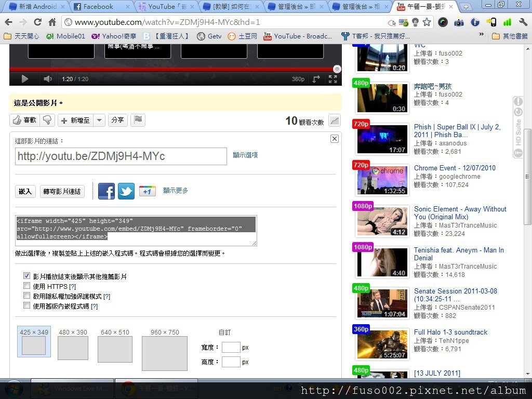
Task: Click the thumbs-down dislike icon
Action: pyautogui.click(x=47, y=120)
